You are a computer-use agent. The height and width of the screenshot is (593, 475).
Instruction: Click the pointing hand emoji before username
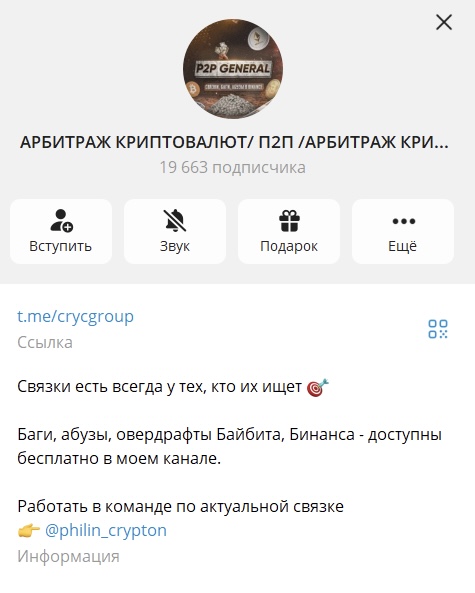pos(29,531)
